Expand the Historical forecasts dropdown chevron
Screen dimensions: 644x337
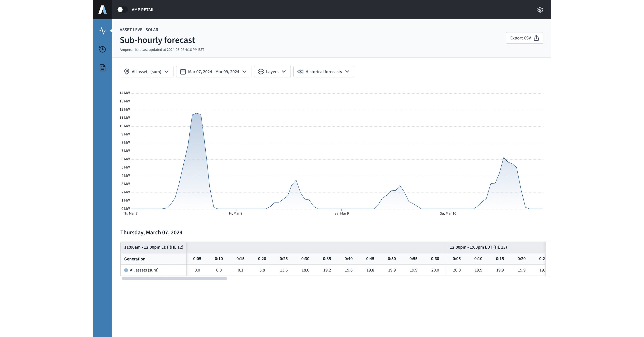pyautogui.click(x=347, y=72)
